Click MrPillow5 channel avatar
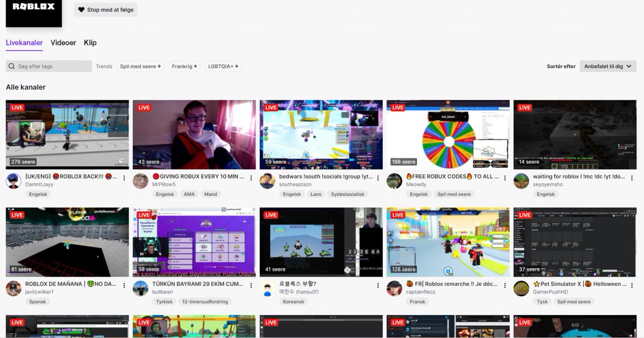The height and width of the screenshot is (338, 644). (x=141, y=181)
